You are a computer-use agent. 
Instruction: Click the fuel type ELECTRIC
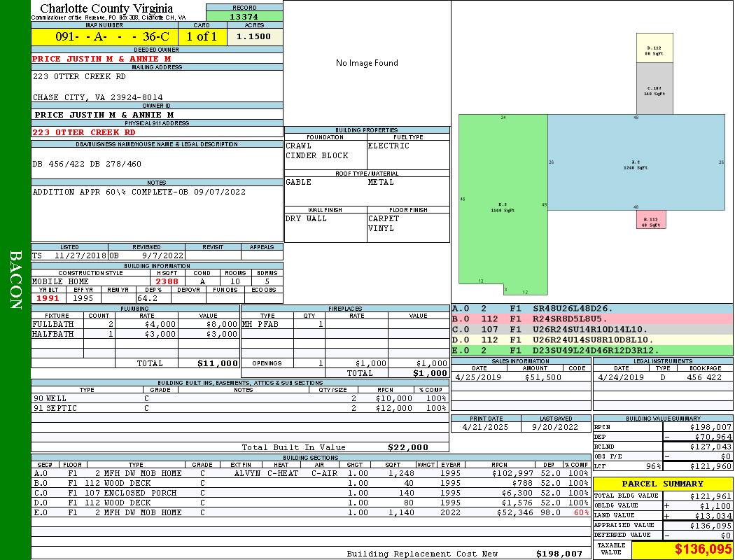pos(388,146)
